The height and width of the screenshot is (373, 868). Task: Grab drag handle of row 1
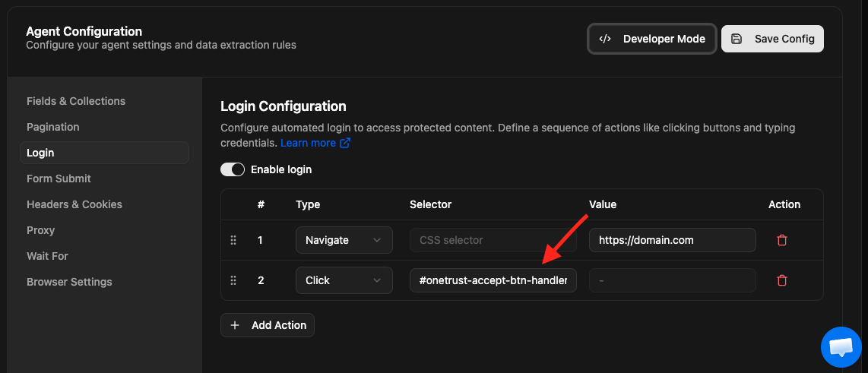pos(233,240)
